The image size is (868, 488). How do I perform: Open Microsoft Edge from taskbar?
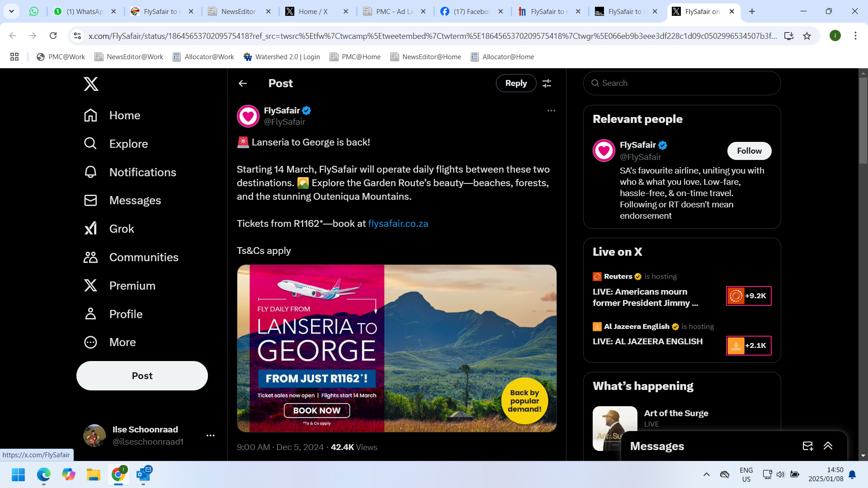(x=43, y=474)
